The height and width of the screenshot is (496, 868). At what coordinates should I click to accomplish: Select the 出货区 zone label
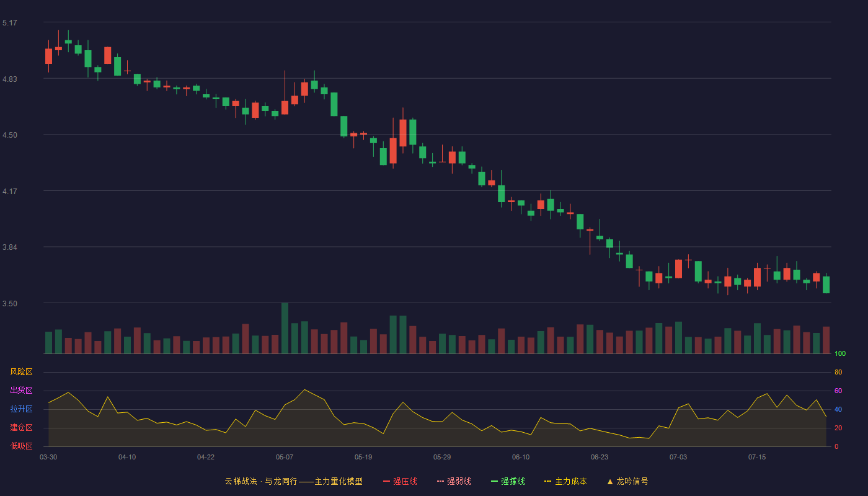pos(21,391)
